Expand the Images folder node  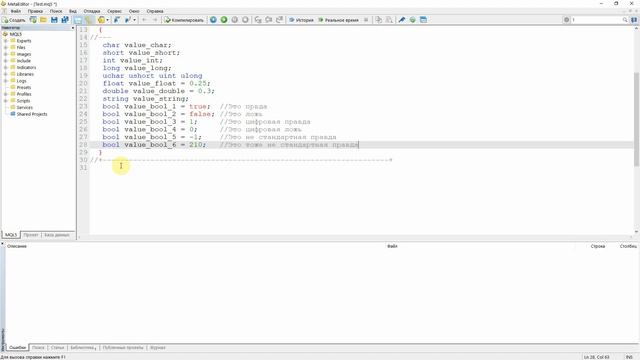(6, 54)
